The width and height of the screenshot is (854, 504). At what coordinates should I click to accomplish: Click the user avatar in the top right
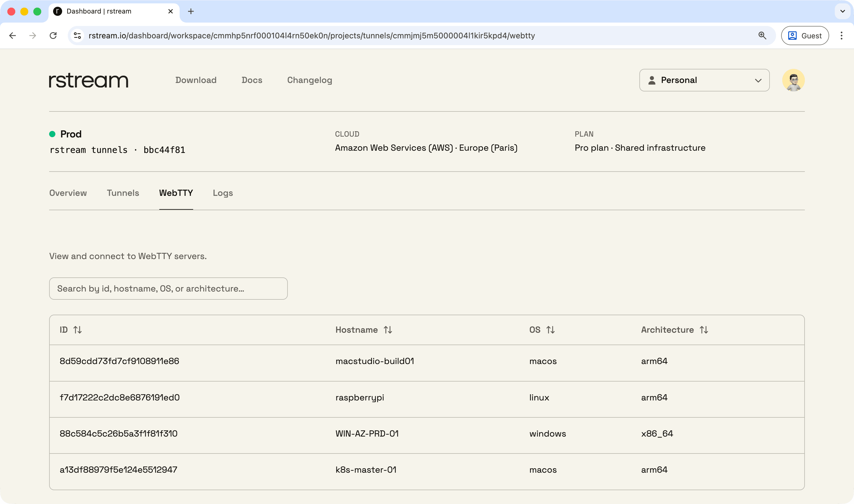coord(794,80)
